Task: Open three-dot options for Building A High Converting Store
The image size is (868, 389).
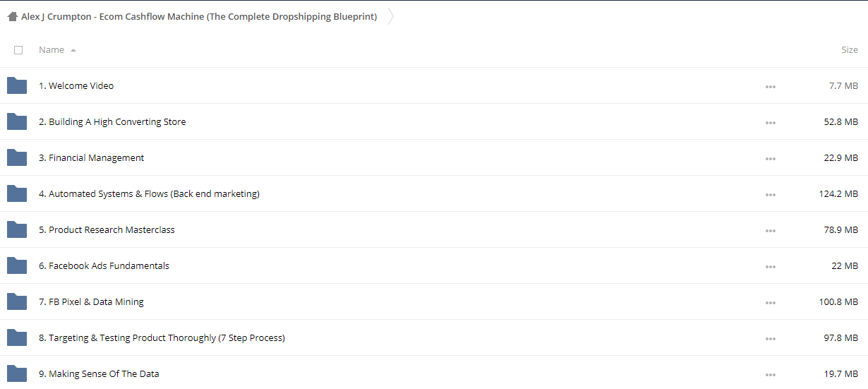Action: [x=771, y=123]
